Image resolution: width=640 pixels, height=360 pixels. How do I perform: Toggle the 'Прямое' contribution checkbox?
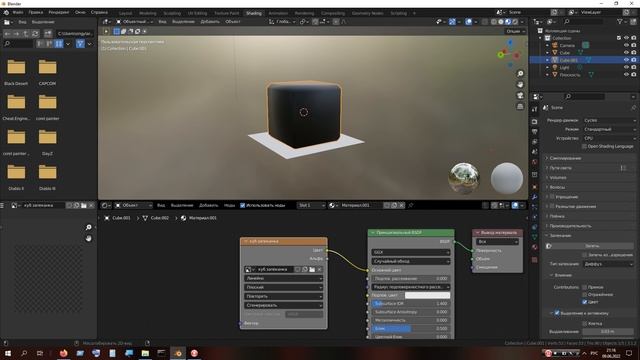coord(584,287)
